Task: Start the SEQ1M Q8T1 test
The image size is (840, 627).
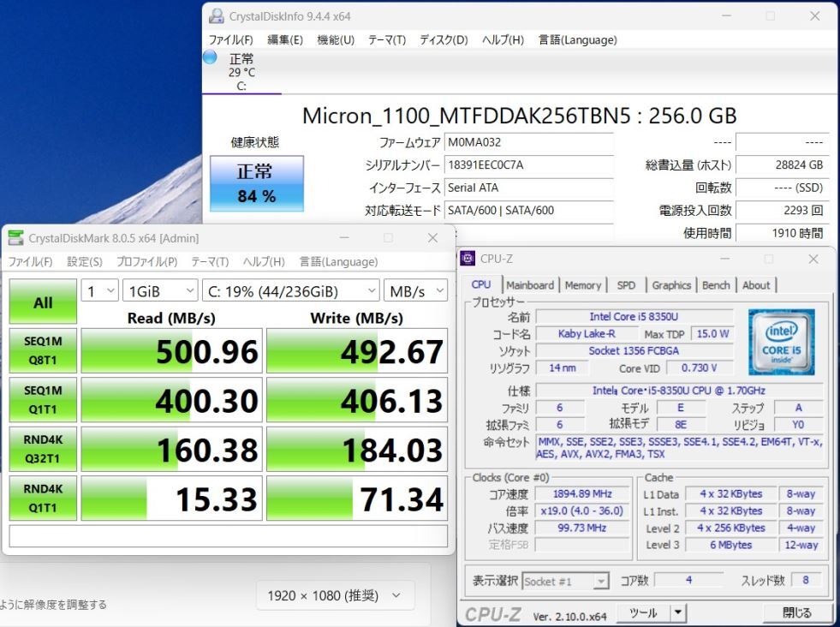Action: pyautogui.click(x=43, y=350)
